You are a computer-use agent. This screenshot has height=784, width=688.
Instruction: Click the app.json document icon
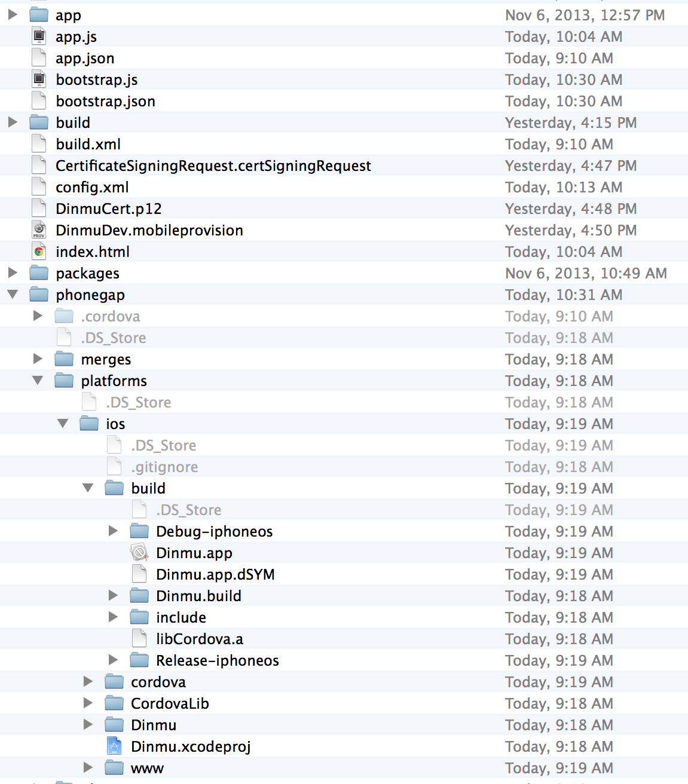39,58
